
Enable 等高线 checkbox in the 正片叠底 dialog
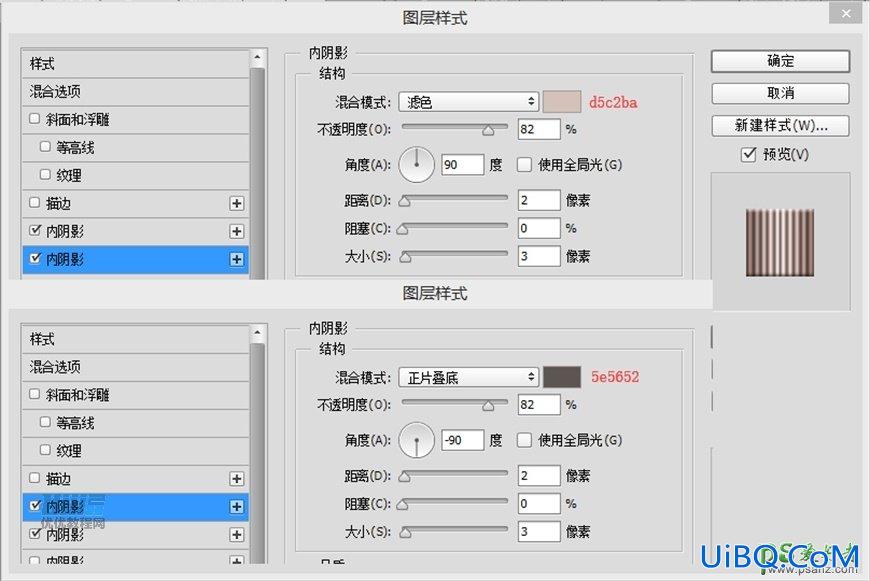(45, 422)
